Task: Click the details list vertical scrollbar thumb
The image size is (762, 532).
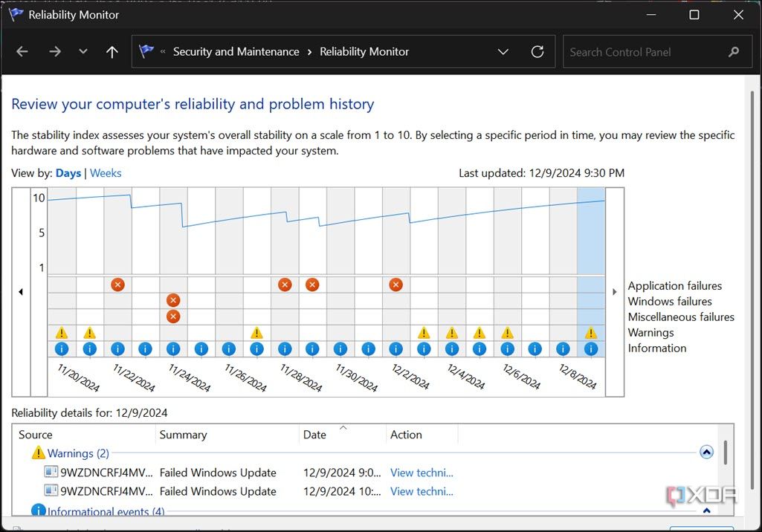Action: point(725,452)
